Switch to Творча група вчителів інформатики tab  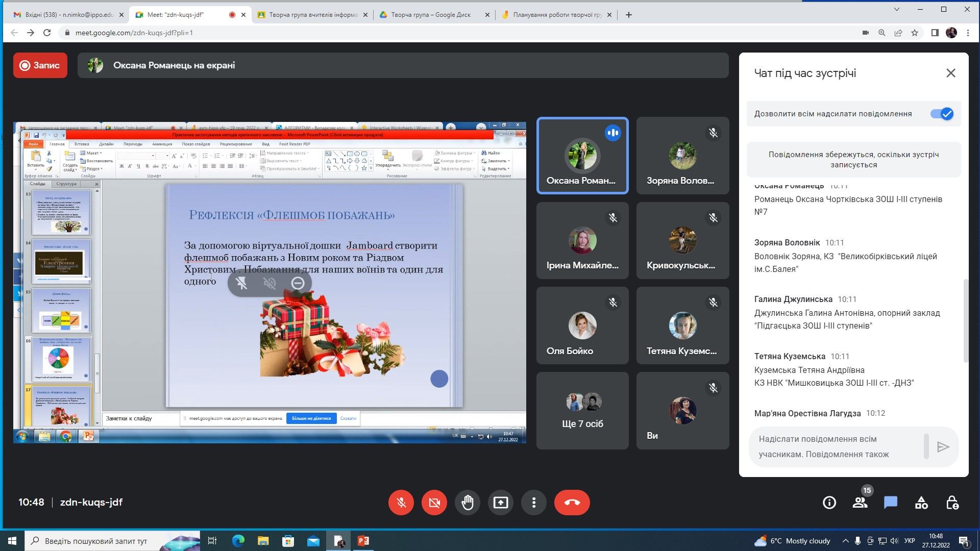(x=312, y=15)
